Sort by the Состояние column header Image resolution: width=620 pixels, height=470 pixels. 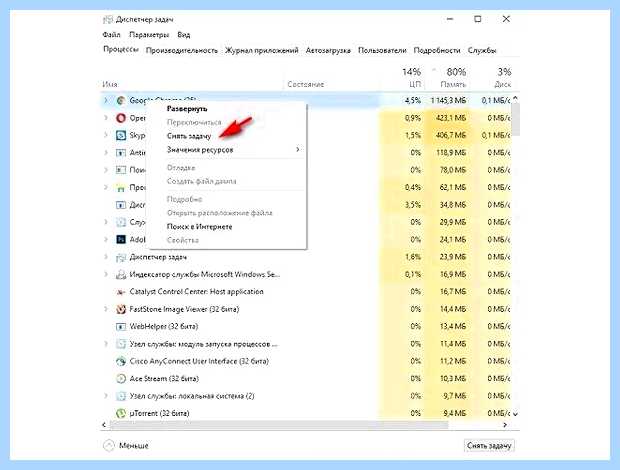[x=306, y=84]
